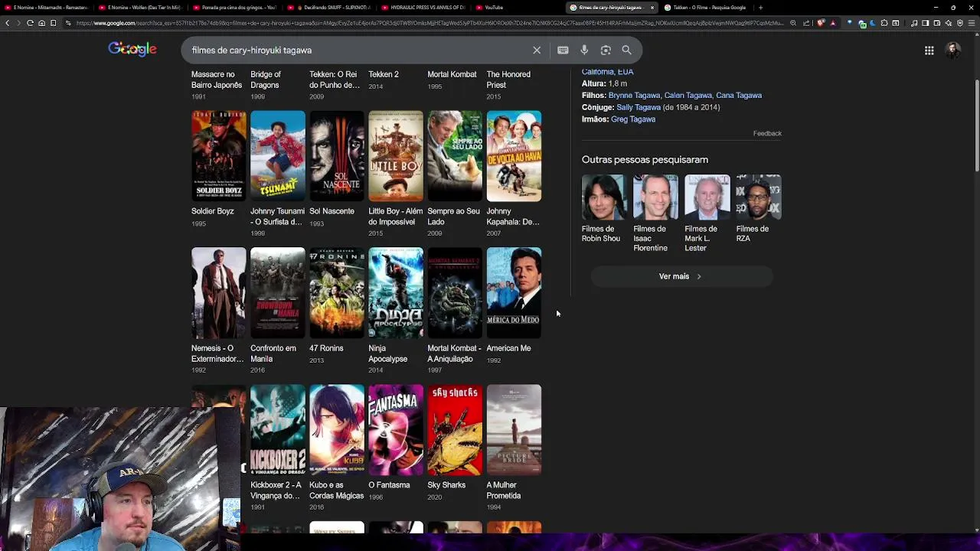This screenshot has height=551, width=980.
Task: Click the browser URL address bar
Action: 429,23
